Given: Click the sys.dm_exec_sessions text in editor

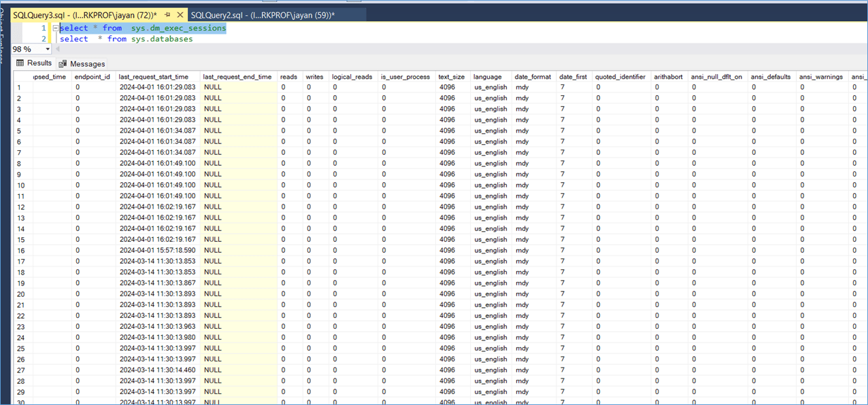Looking at the screenshot, I should [x=179, y=29].
